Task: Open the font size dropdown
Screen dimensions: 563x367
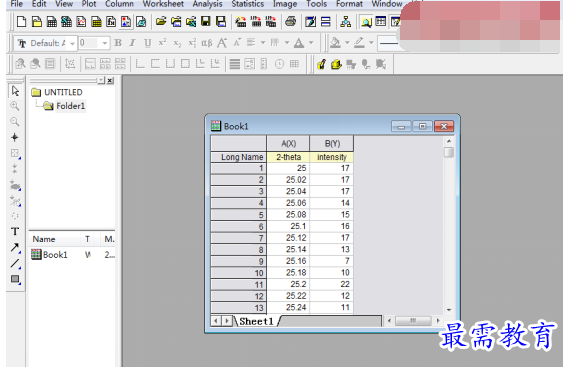Action: [105, 43]
